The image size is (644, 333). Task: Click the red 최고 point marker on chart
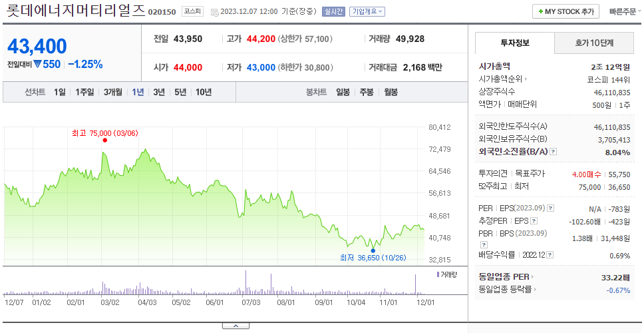coord(104,140)
